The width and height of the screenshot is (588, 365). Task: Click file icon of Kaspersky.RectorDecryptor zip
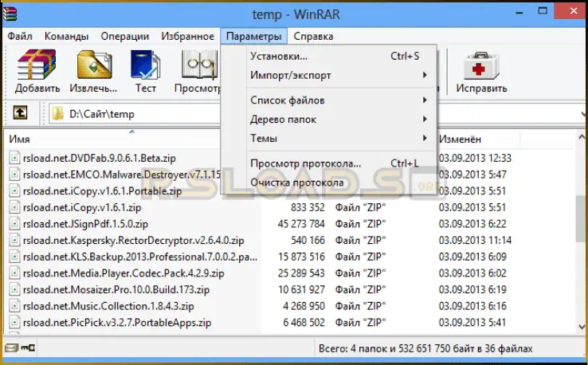coord(14,240)
